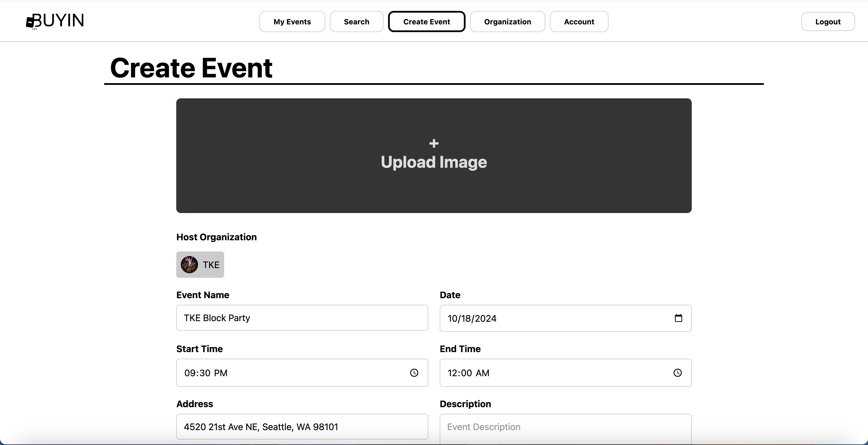The width and height of the screenshot is (868, 445).
Task: Click the plus icon above Upload Image
Action: click(x=434, y=143)
